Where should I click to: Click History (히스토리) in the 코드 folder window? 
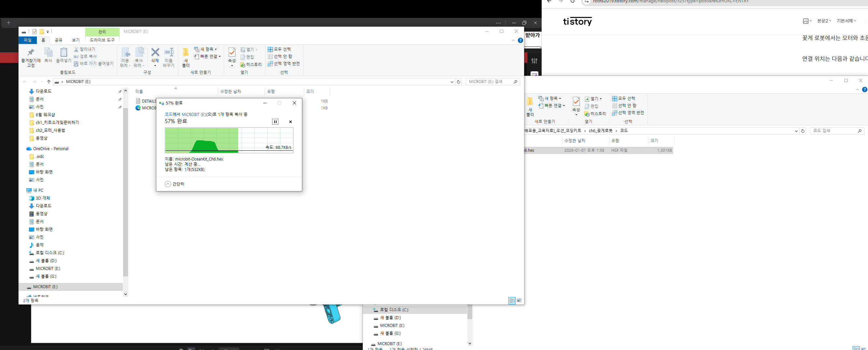595,114
